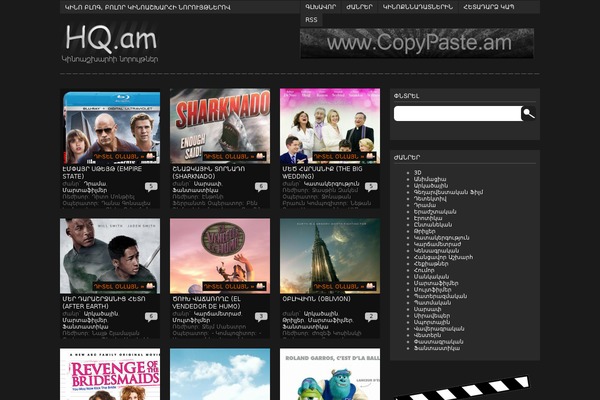Click watch online button on After Earth
Screen dimensions: 600x400
click(x=124, y=286)
